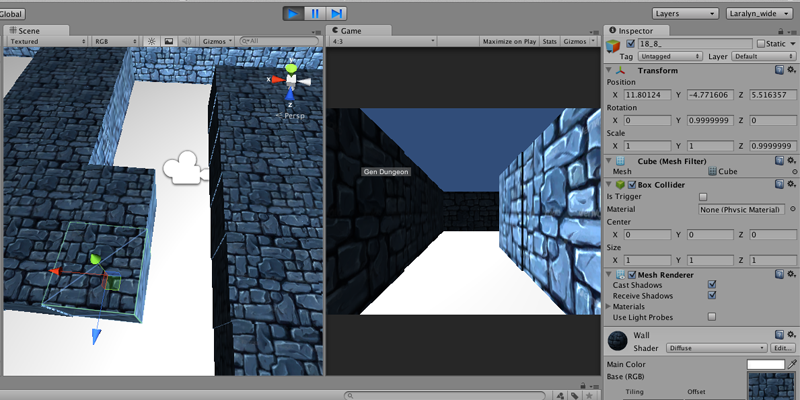This screenshot has width=800, height=400.
Task: Toggle scene lighting sun icon
Action: pos(152,42)
